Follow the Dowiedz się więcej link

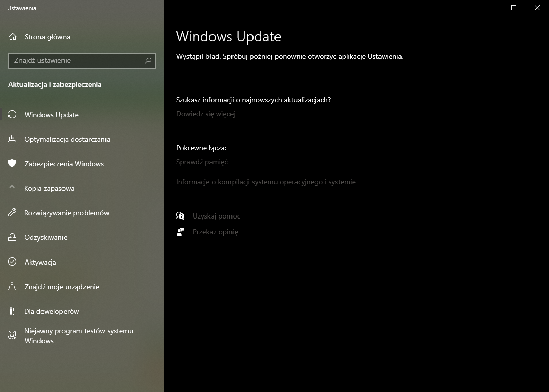[205, 114]
